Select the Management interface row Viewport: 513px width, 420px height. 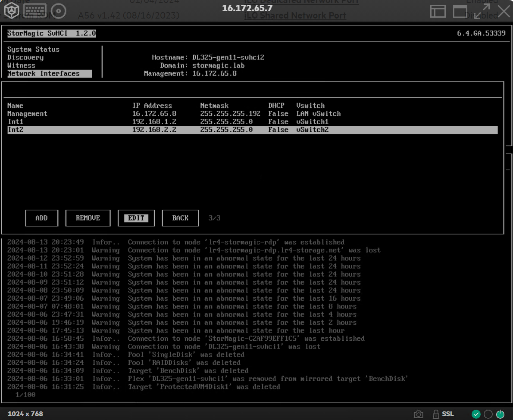[x=252, y=114]
